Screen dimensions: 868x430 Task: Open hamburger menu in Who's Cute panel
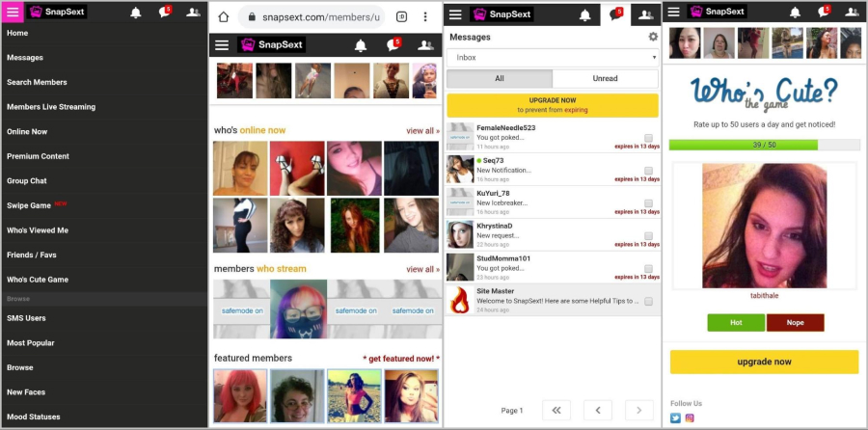pos(674,12)
